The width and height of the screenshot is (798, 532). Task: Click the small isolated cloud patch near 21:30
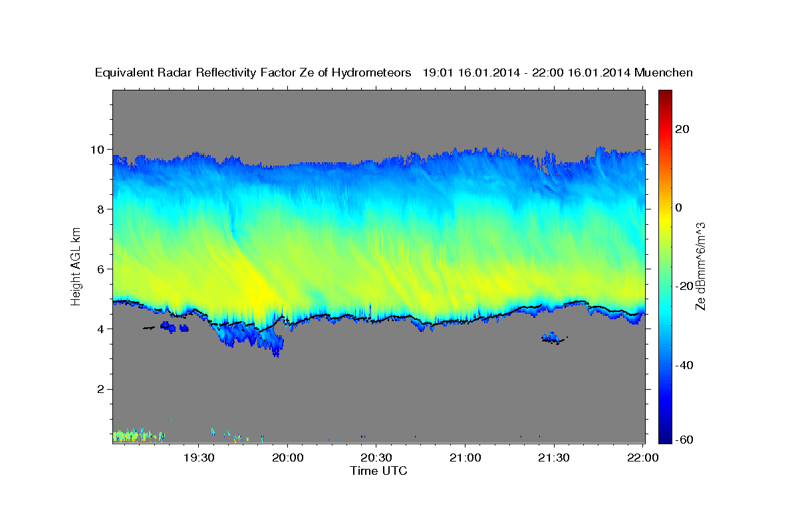(553, 338)
